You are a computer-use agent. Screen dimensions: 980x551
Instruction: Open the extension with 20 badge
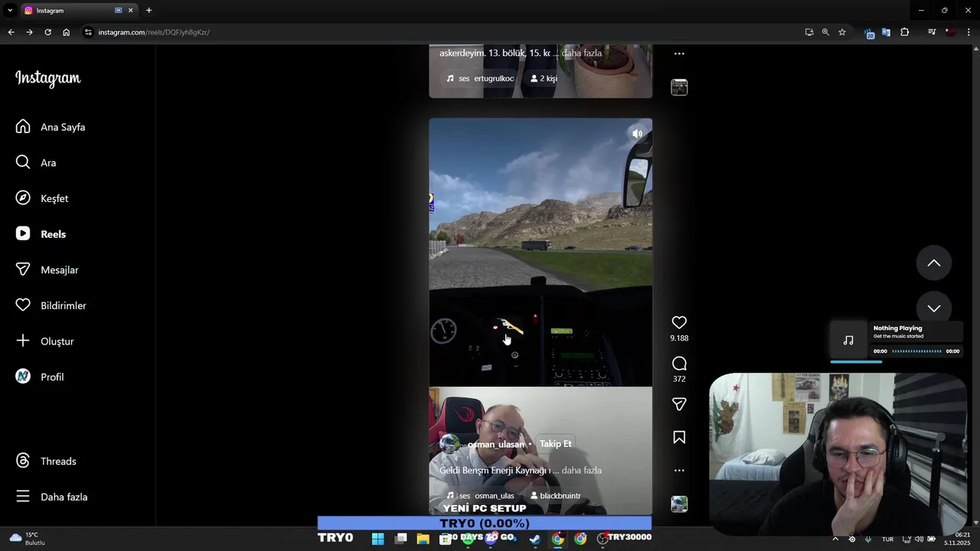click(x=869, y=33)
